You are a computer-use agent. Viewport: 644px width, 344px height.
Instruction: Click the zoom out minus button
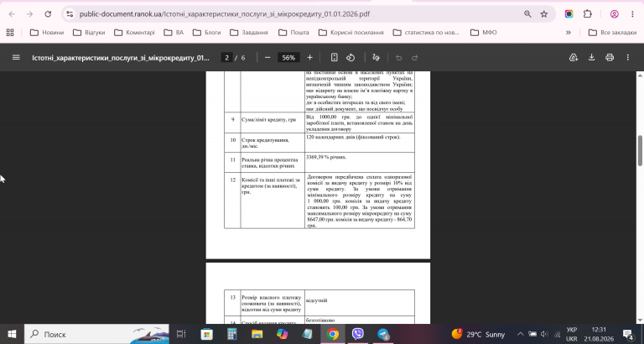(267, 58)
